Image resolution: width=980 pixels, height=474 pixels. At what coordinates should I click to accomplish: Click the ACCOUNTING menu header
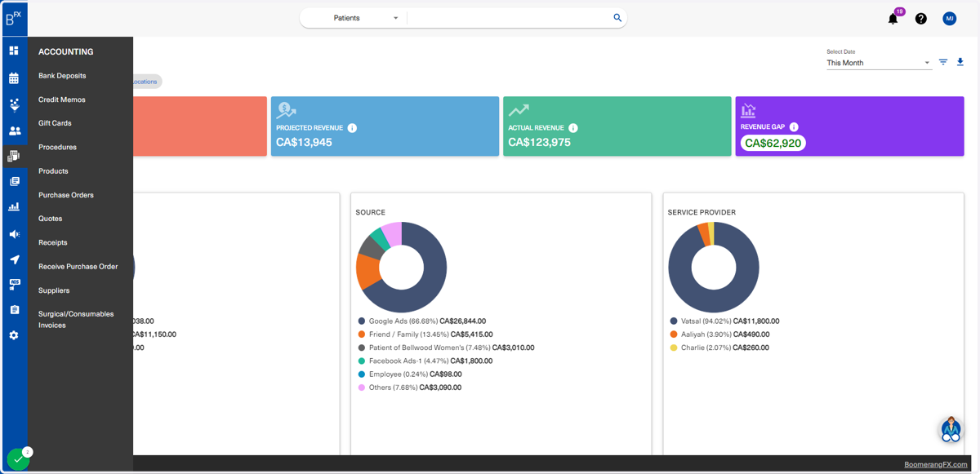point(66,51)
